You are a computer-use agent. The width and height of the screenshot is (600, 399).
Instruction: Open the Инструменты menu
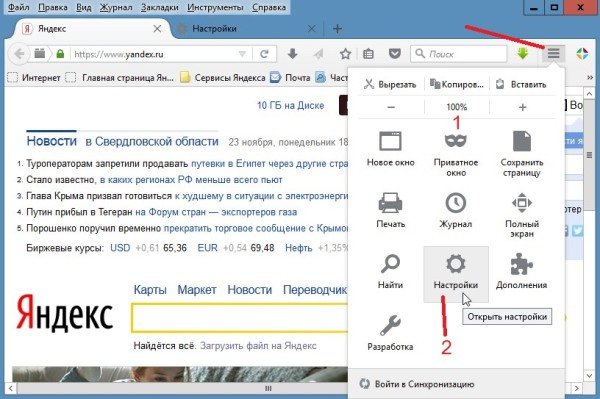(x=215, y=7)
